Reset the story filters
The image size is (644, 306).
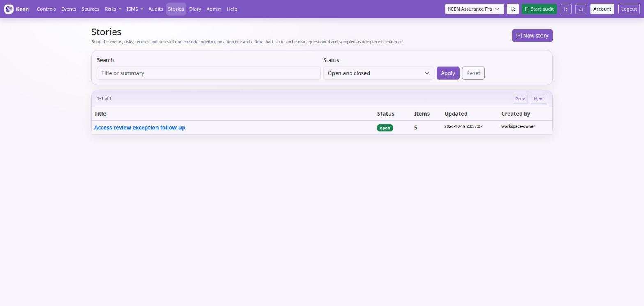[473, 73]
